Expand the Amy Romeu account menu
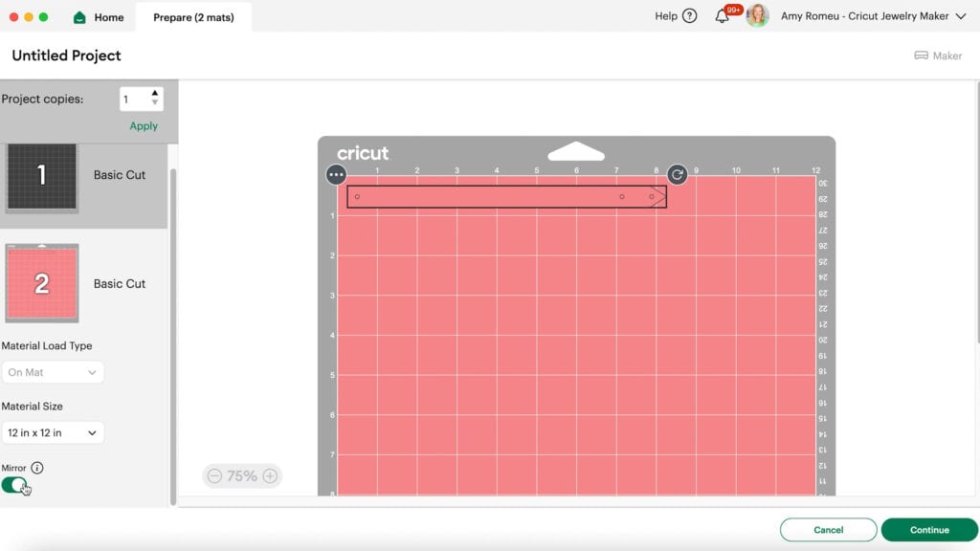This screenshot has width=980, height=551. point(961,16)
